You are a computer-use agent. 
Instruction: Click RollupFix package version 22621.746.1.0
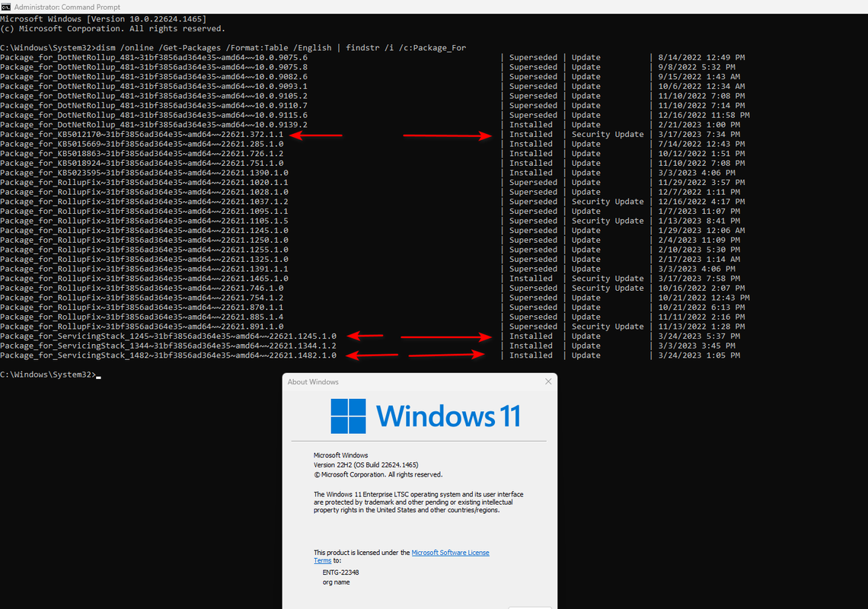pos(142,288)
